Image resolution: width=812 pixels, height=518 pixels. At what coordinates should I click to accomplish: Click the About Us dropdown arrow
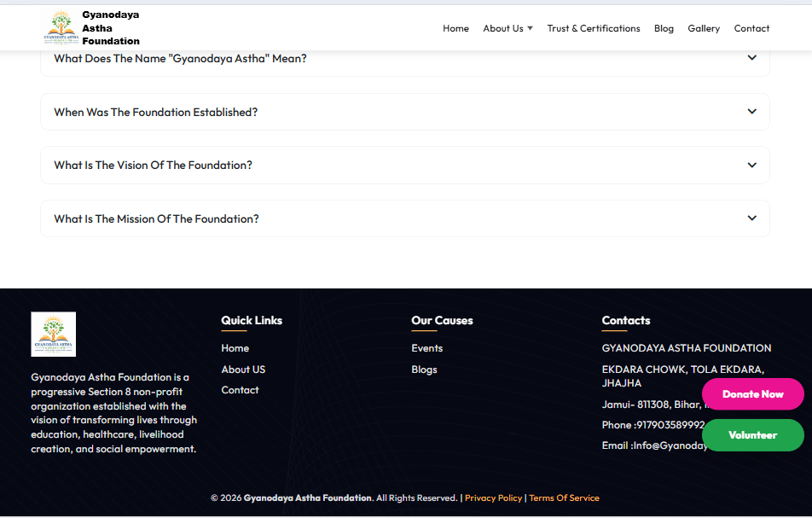point(530,28)
